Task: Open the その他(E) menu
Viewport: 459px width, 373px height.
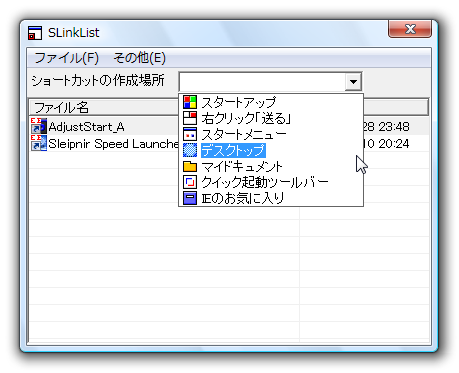Action: (139, 58)
